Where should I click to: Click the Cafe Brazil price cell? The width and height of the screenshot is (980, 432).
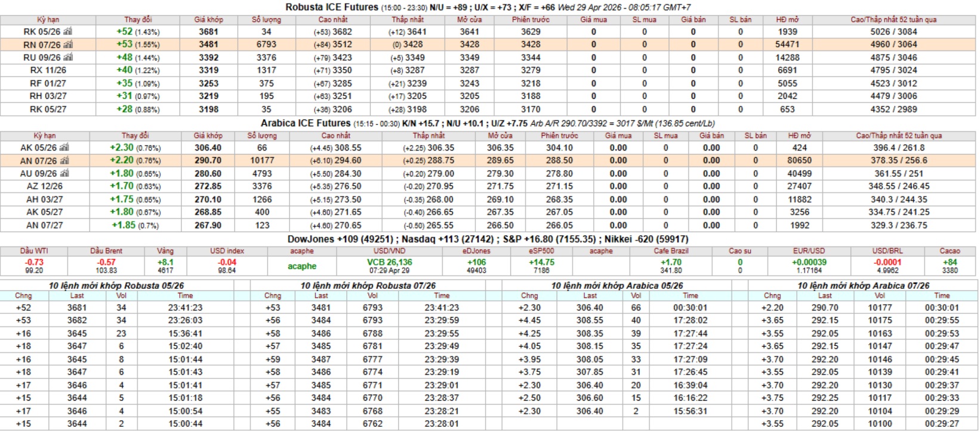click(671, 266)
